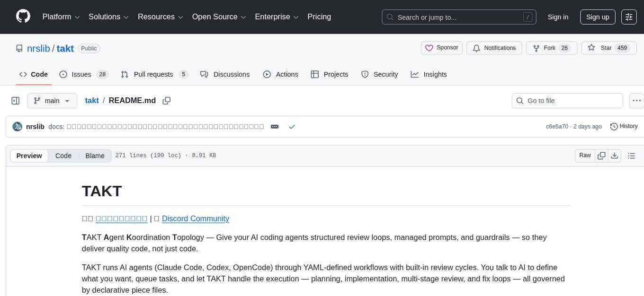Viewport: 644px width, 296px height.
Task: Collapse the file tree side panel
Action: (15, 101)
